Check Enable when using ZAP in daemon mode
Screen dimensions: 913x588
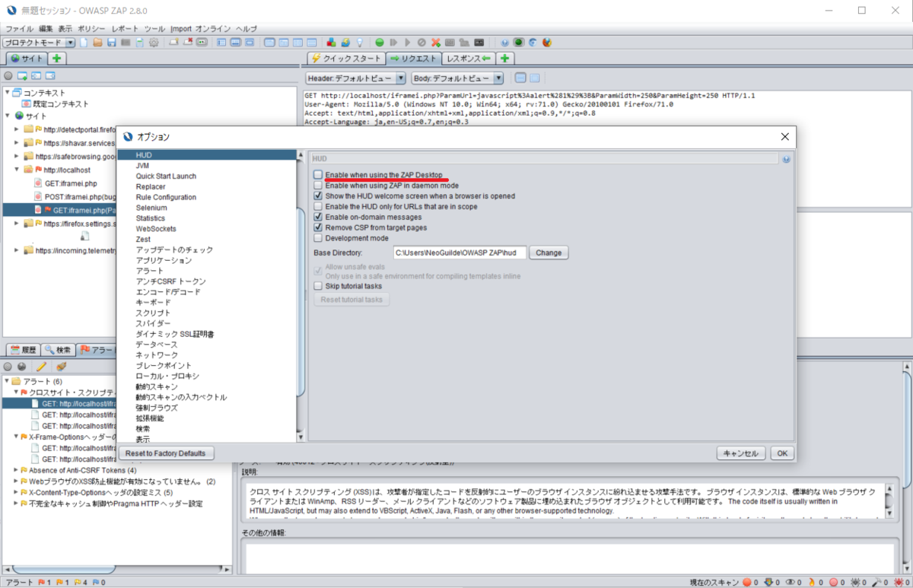(318, 186)
